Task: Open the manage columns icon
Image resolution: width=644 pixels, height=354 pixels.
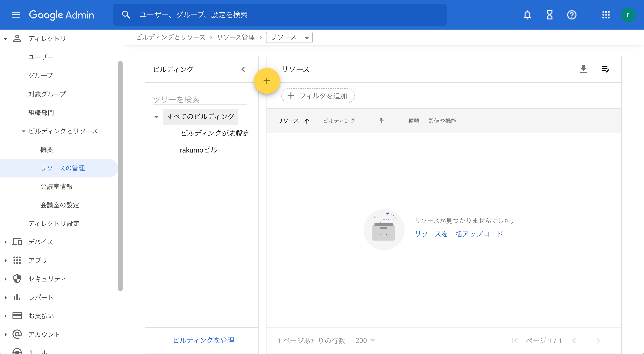Action: [605, 69]
